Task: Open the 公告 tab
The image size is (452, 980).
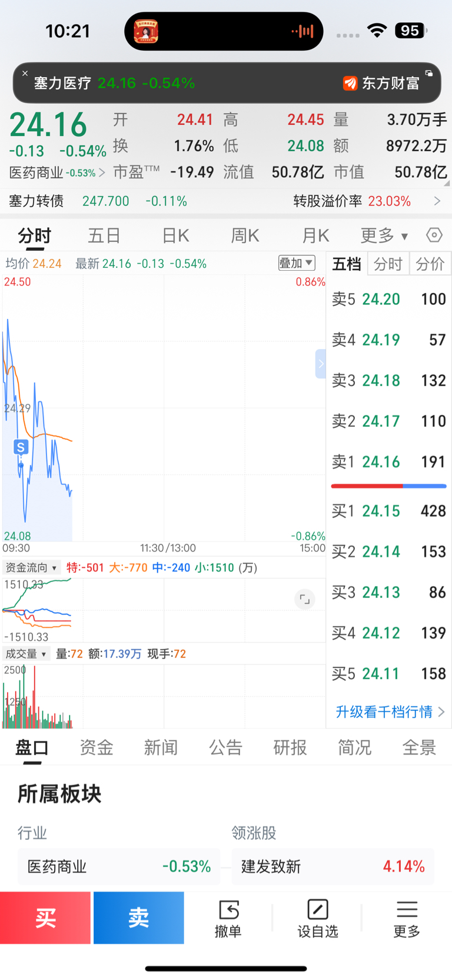Action: pos(225,748)
